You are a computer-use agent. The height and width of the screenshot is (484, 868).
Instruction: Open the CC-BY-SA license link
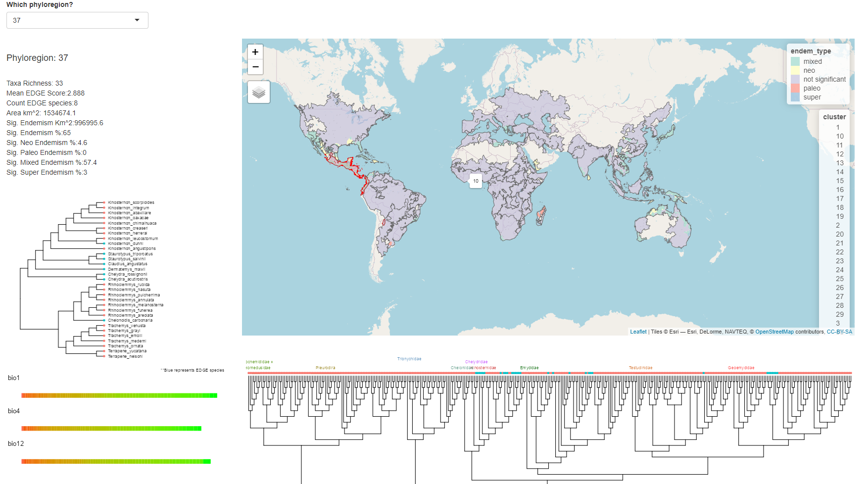[x=839, y=332]
